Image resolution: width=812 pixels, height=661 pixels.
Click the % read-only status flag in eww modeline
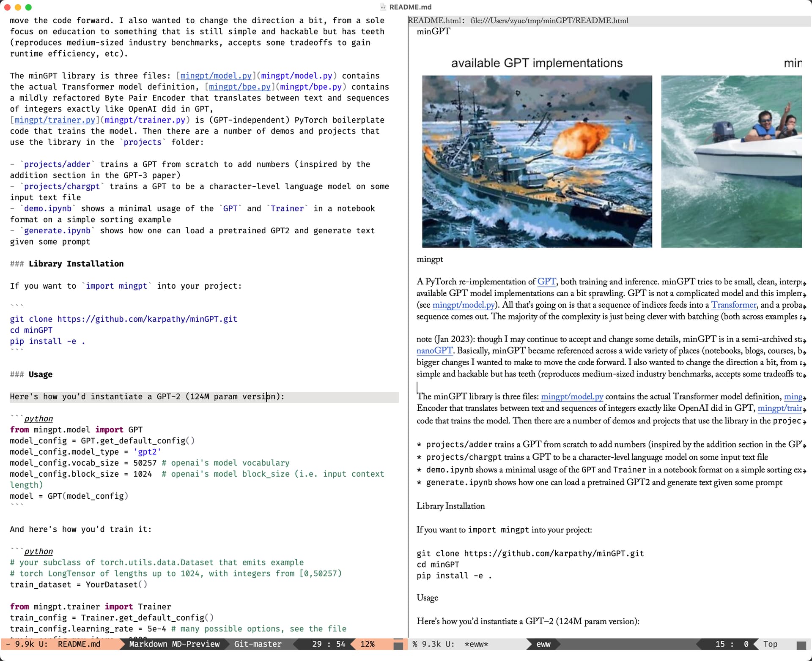click(415, 644)
